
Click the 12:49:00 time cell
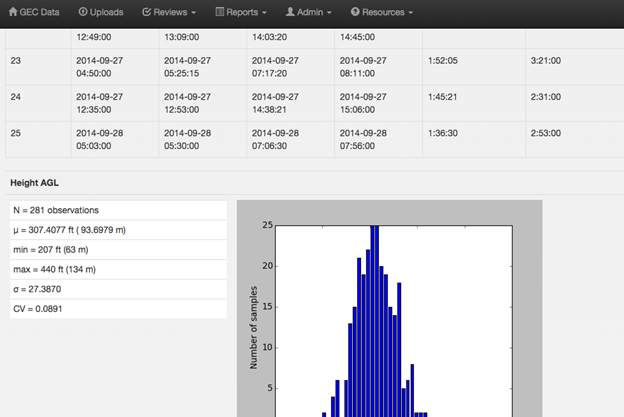coord(115,39)
